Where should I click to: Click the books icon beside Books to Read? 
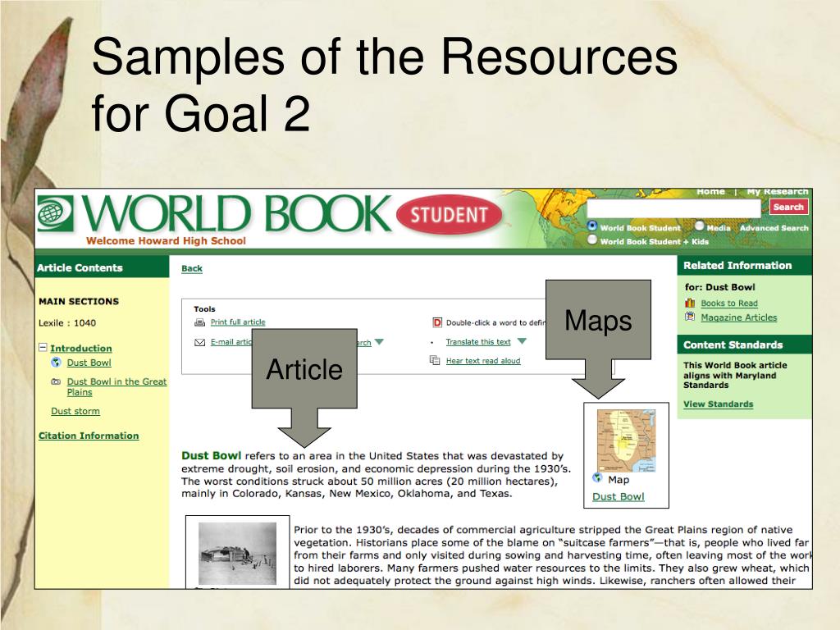(690, 304)
